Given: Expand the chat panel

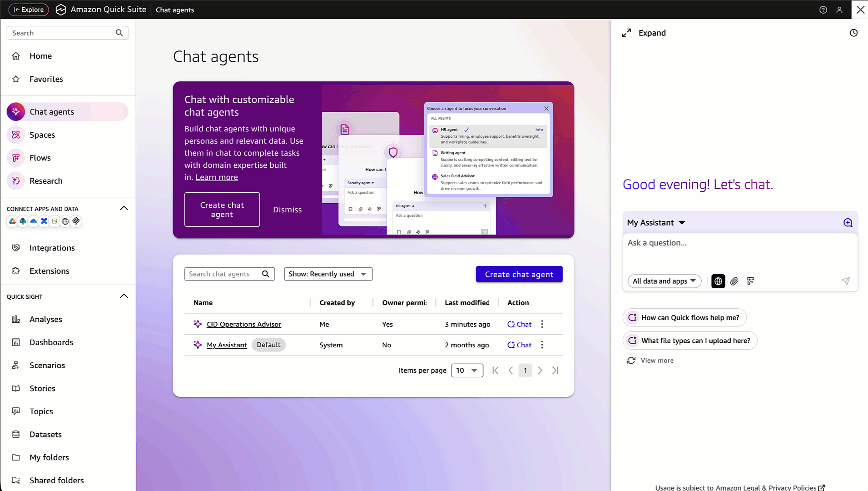Looking at the screenshot, I should 644,33.
